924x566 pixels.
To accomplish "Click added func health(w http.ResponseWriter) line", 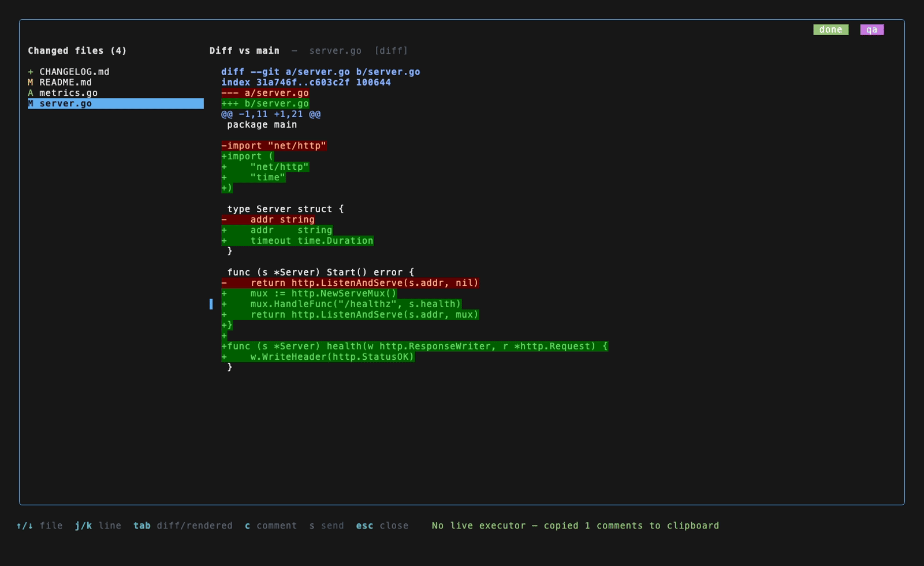I will point(415,346).
